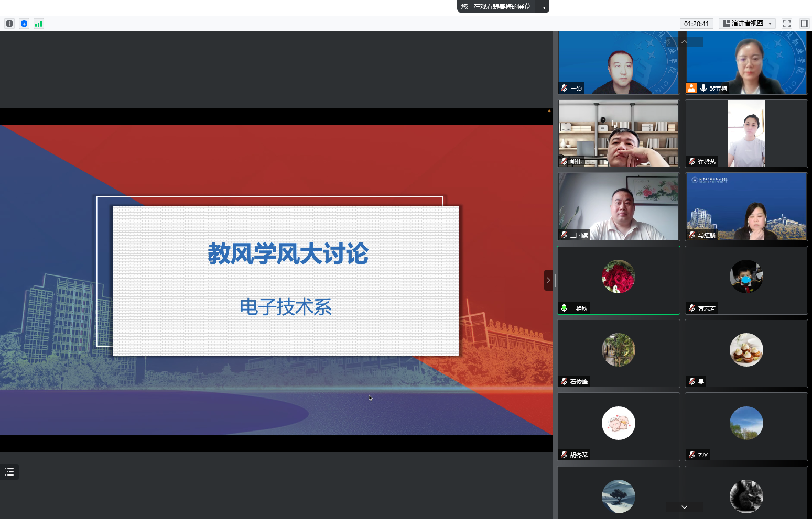This screenshot has width=812, height=519.
Task: Unmute 蔡志芳's microphone in her tile
Action: point(691,308)
